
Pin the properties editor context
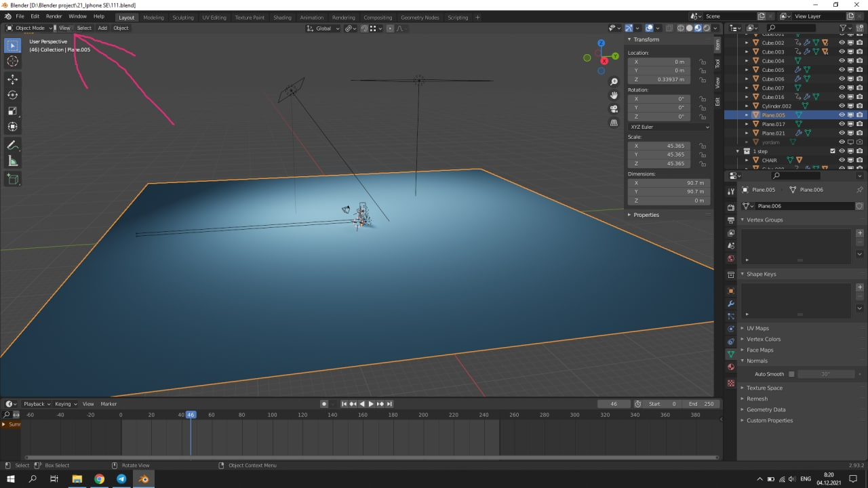860,190
